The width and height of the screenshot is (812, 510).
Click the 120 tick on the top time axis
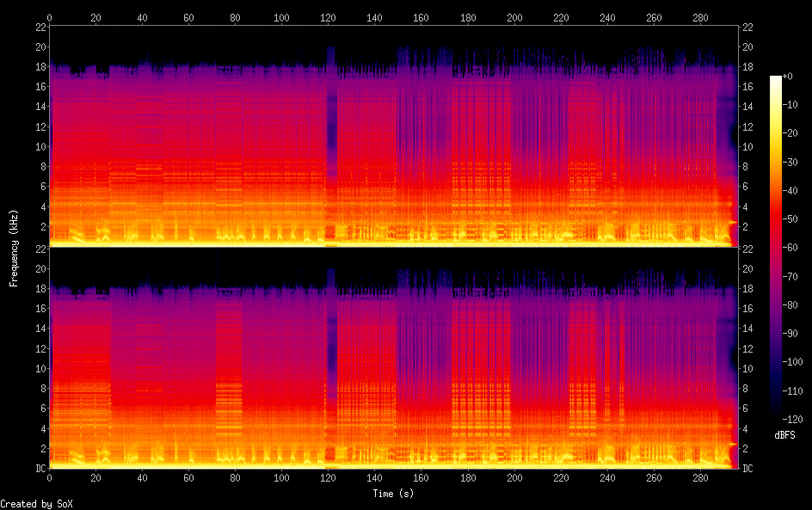click(328, 17)
